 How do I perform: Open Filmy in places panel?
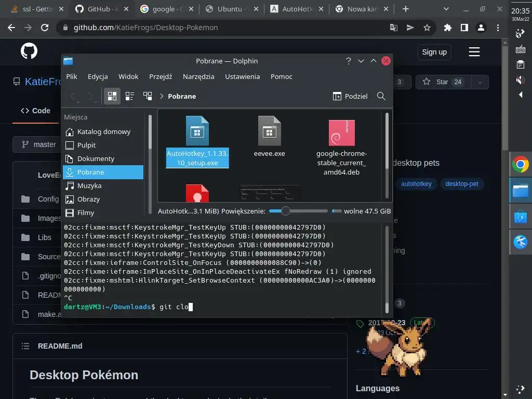pos(103,212)
